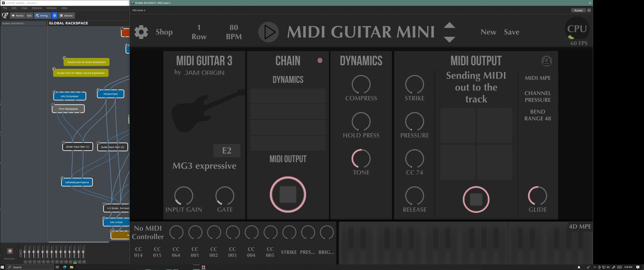Screen dimensions: 644x270
Task: Click the Gig Performer logo icon
Action: coord(5,15)
